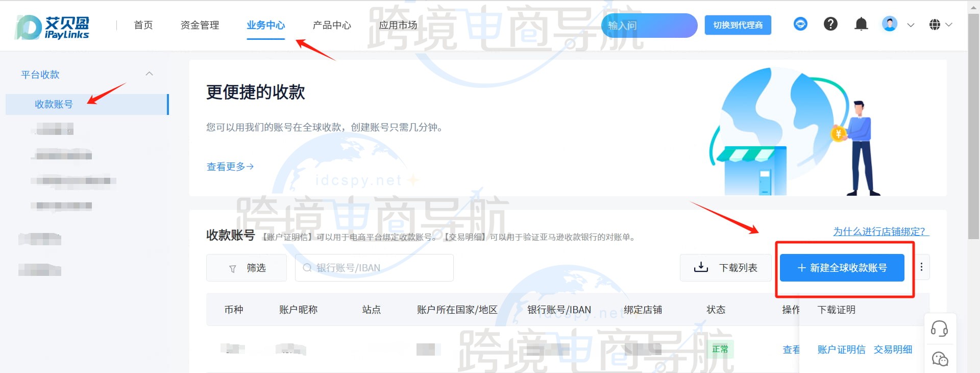Click the funnel icon in 筛选
The height and width of the screenshot is (373, 980).
[x=233, y=268]
